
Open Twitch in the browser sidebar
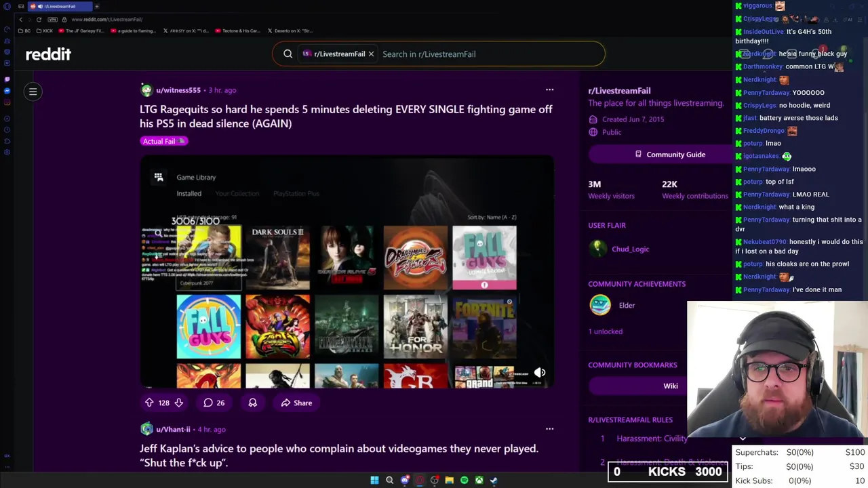(7, 79)
